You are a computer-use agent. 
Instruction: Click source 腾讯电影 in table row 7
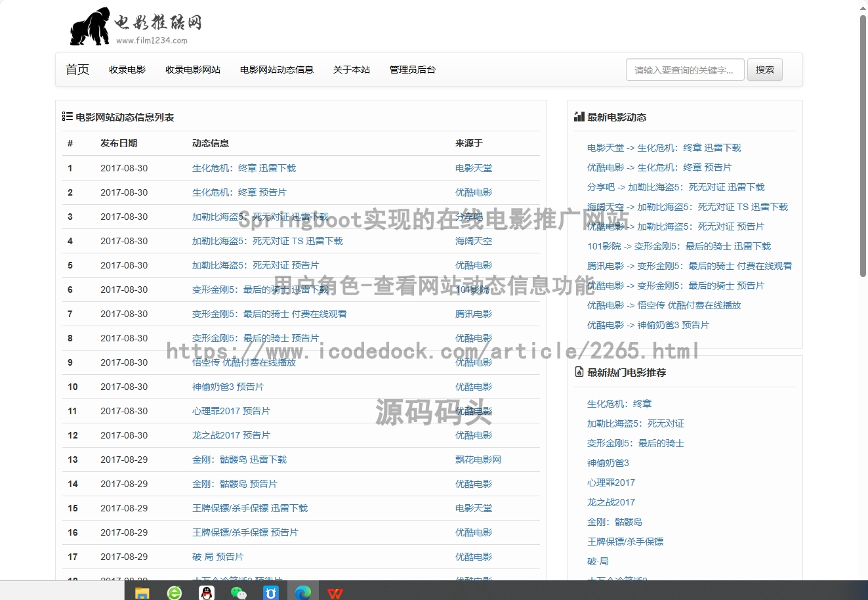(474, 314)
